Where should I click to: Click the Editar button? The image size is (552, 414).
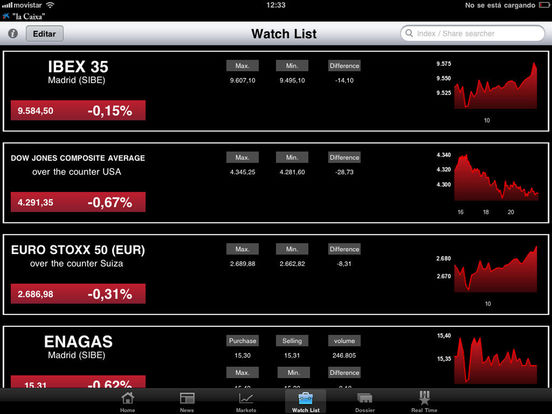coord(44,34)
